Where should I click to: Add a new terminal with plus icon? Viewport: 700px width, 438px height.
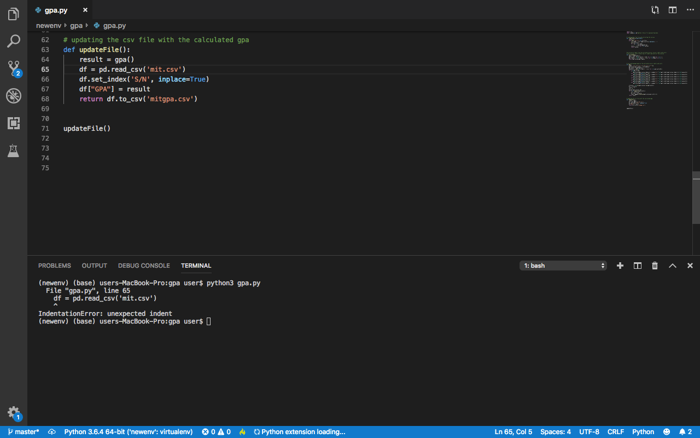[x=620, y=266]
